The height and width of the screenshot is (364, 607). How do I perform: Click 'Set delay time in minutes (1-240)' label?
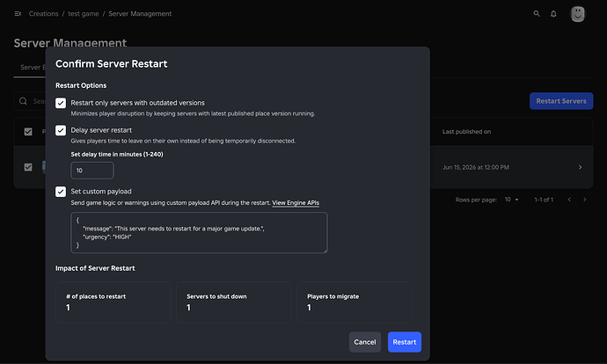[x=117, y=154]
